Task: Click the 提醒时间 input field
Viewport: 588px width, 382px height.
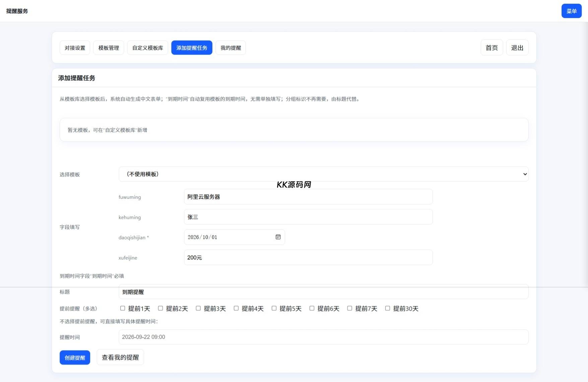Action: point(323,337)
